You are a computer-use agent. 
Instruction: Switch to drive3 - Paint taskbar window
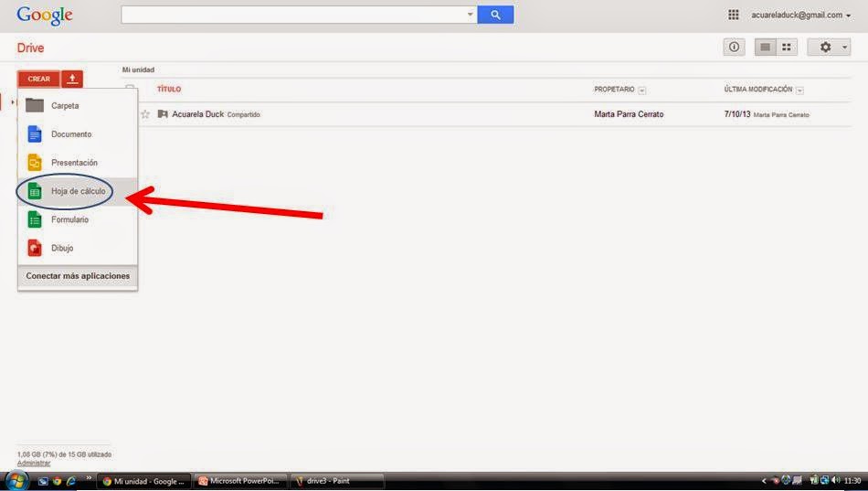click(337, 481)
